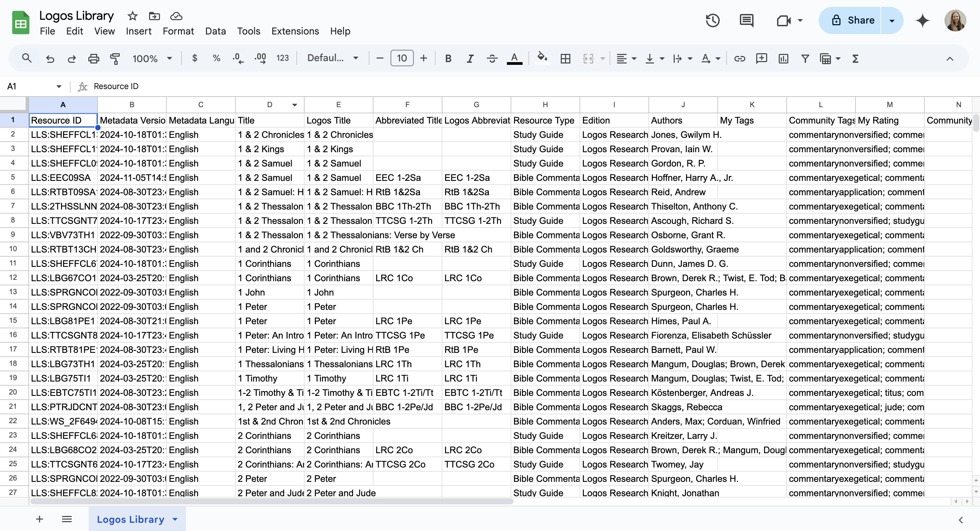The width and height of the screenshot is (980, 531).
Task: Undo the last action
Action: pos(50,58)
